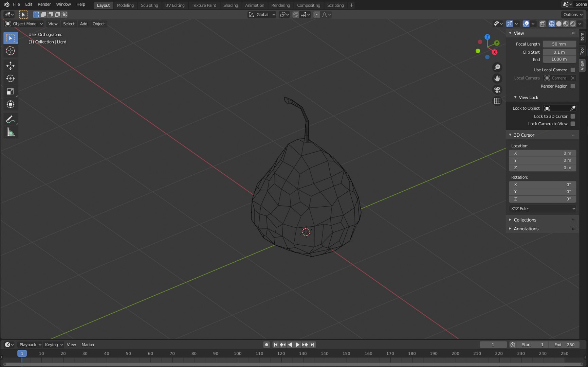Open the Global transform orientation dropdown

(262, 15)
